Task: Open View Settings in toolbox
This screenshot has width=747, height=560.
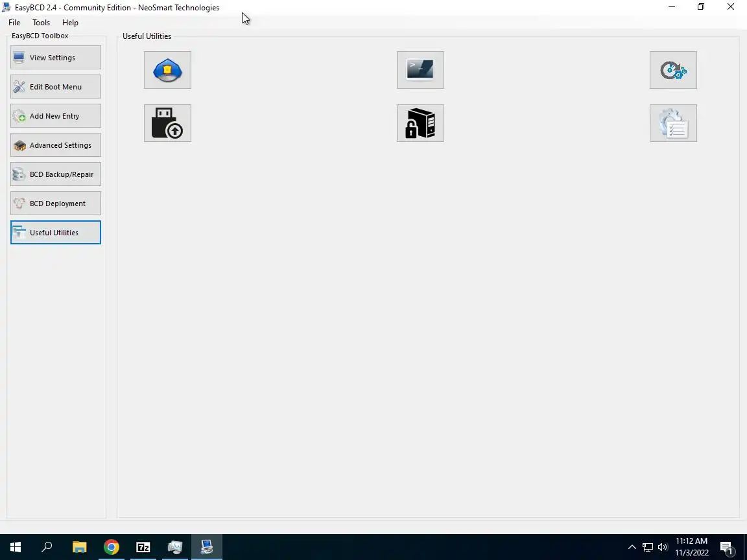Action: (x=56, y=58)
